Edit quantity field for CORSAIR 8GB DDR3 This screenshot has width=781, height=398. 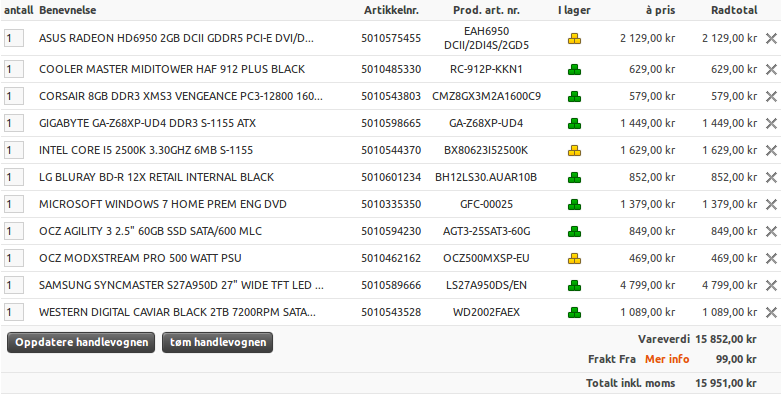14,96
